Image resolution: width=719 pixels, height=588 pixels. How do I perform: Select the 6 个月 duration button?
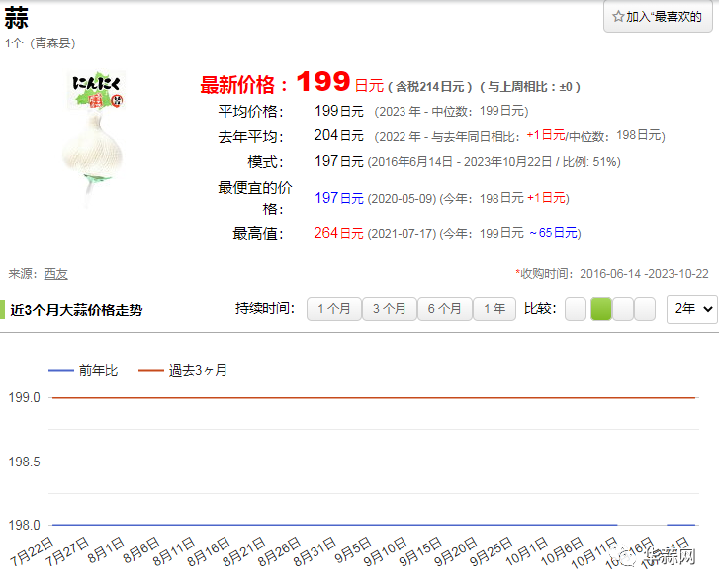coord(444,309)
